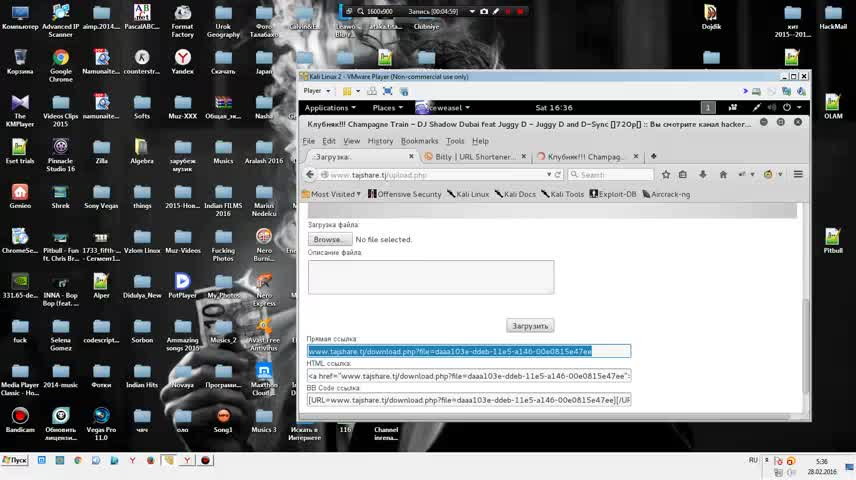
Task: Reload the tajshare.tj page
Action: [558, 175]
